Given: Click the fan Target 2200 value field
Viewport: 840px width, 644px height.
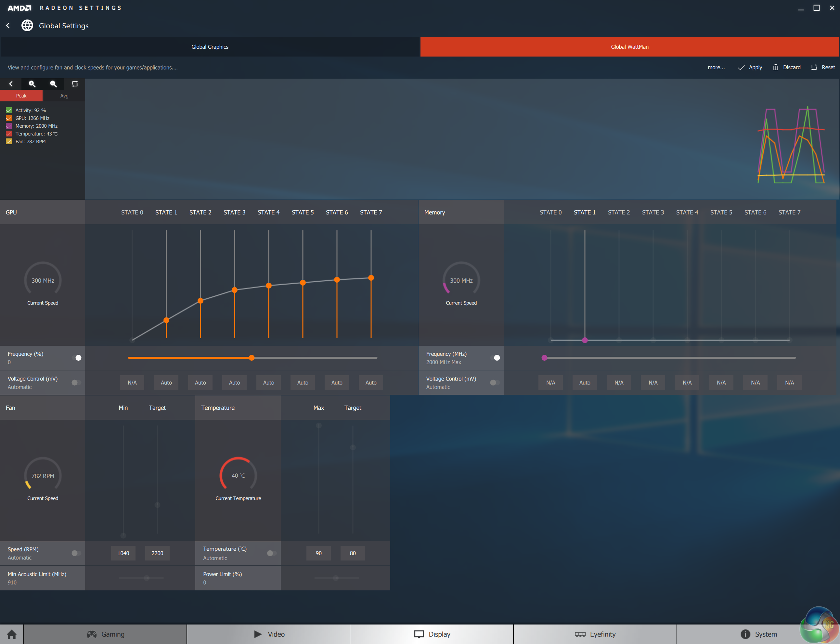Looking at the screenshot, I should [x=157, y=553].
